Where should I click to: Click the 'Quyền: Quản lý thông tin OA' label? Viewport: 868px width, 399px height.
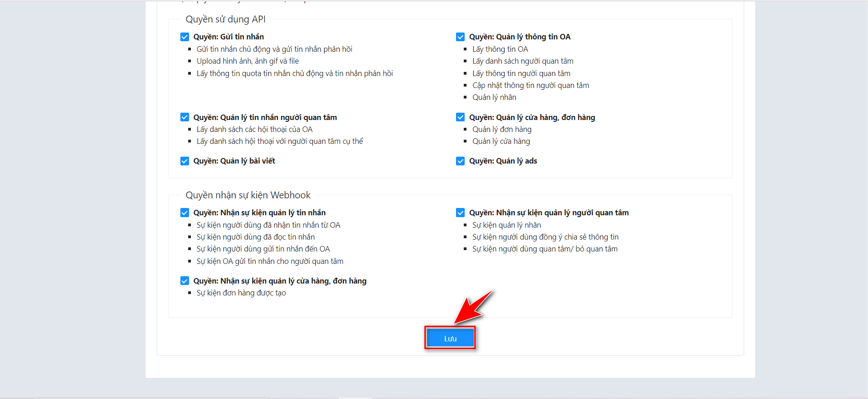pyautogui.click(x=520, y=37)
